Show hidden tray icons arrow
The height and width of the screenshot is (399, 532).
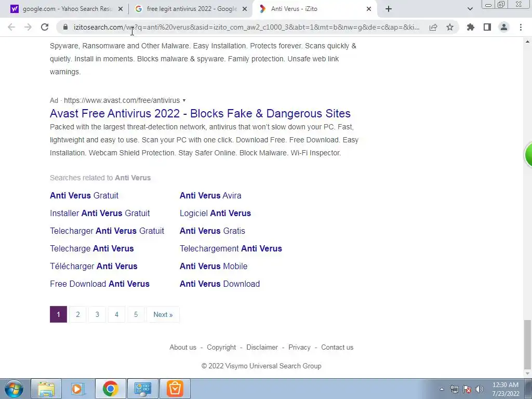coord(442,389)
